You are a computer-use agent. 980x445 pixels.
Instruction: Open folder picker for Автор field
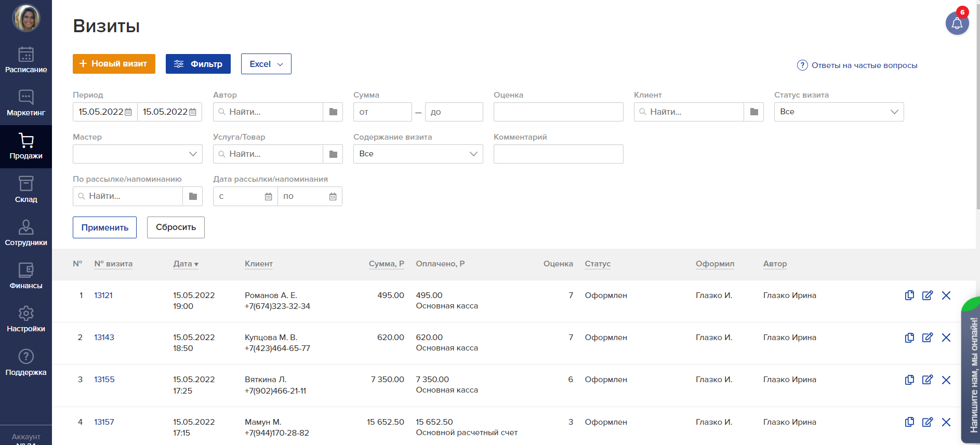333,112
